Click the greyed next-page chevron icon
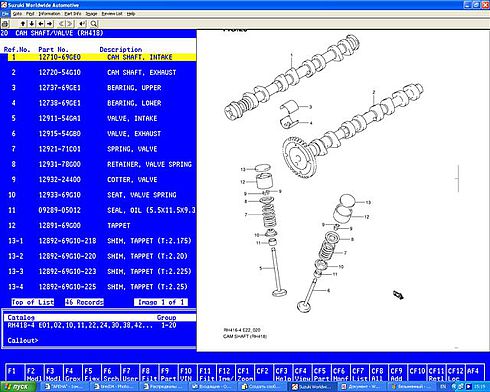The image size is (490, 392). [70, 24]
